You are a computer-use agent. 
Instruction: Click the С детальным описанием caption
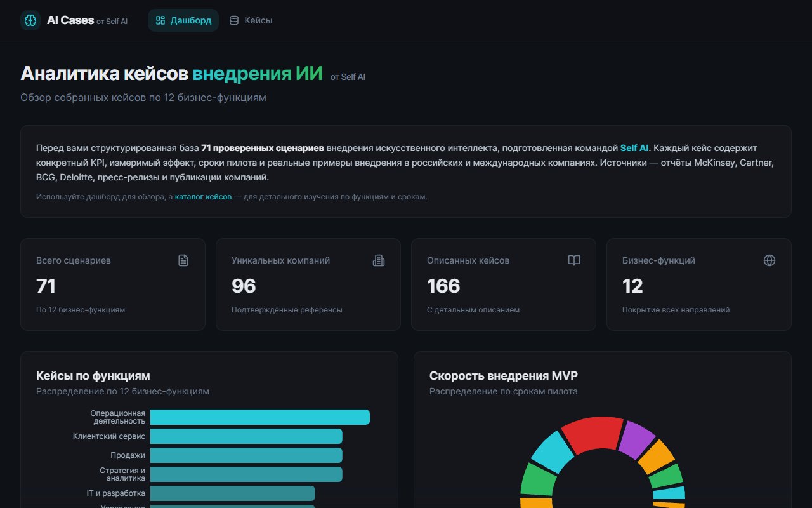473,310
